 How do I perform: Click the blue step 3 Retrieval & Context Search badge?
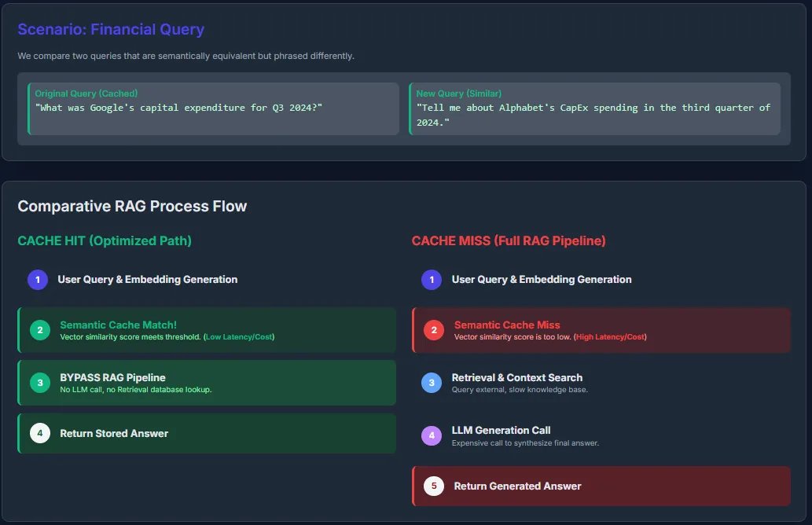(x=432, y=382)
